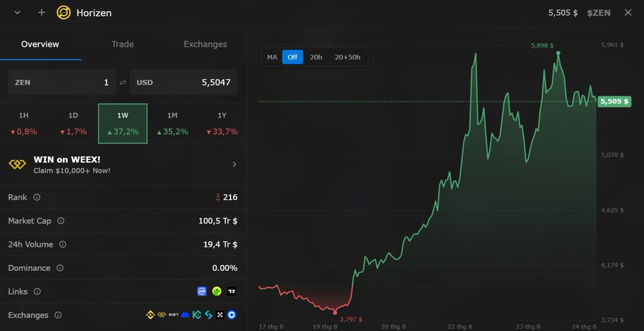
Task: Select the 1D timeframe
Action: point(73,123)
